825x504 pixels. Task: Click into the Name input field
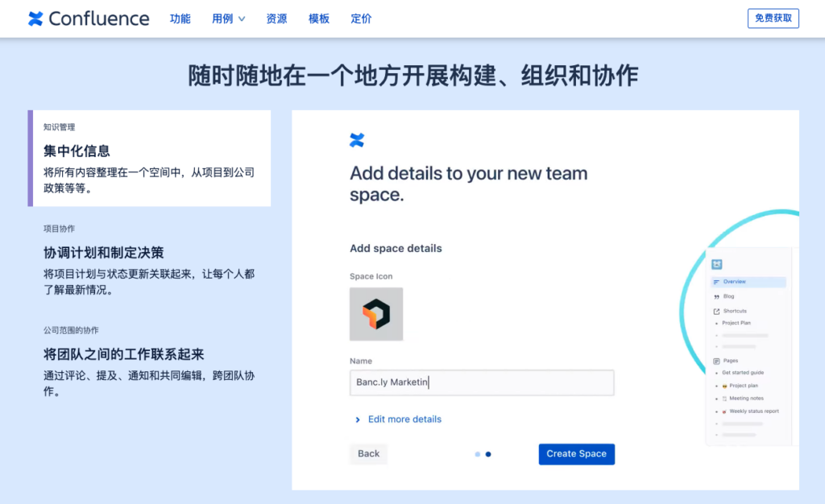click(x=482, y=382)
